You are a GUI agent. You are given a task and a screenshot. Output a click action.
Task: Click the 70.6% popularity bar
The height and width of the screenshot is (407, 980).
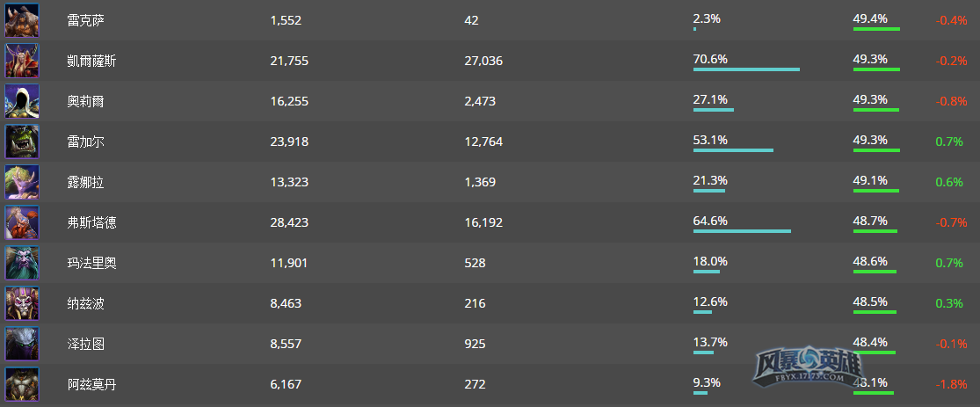click(x=746, y=69)
